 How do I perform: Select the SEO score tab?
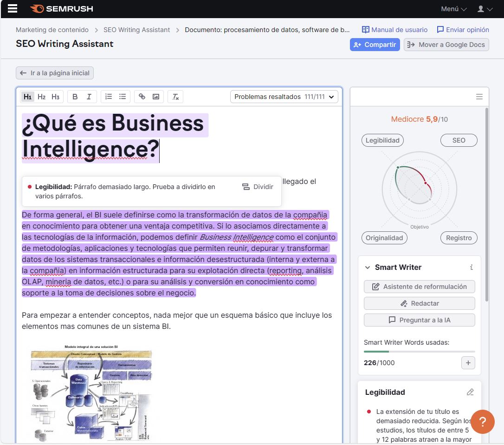click(x=459, y=140)
